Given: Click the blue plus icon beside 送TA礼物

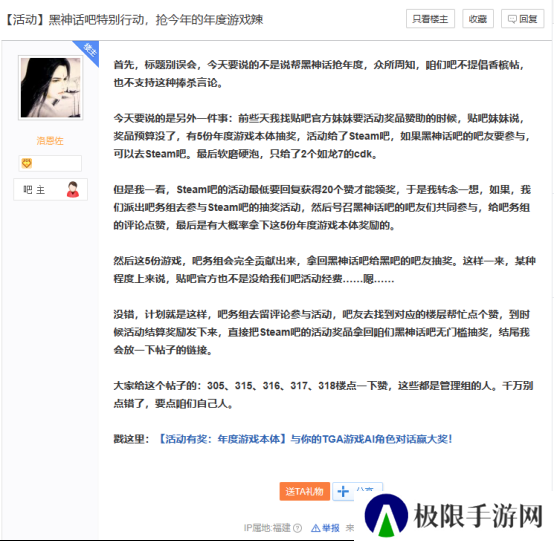Looking at the screenshot, I should pos(343,492).
